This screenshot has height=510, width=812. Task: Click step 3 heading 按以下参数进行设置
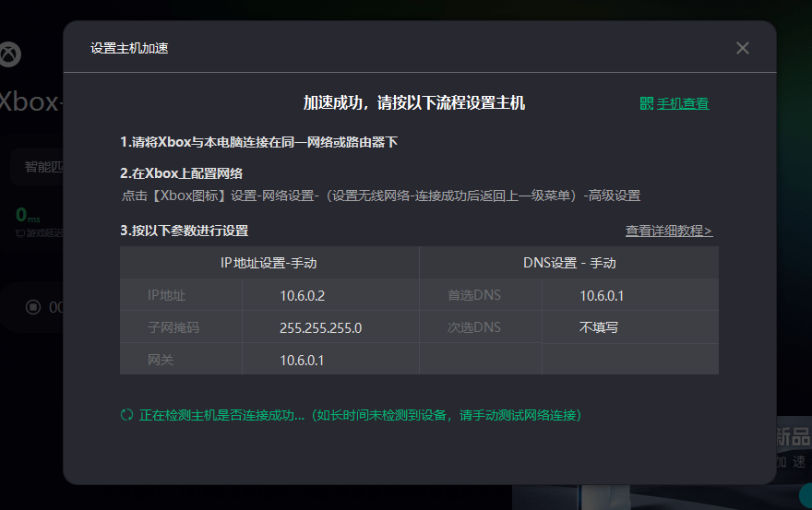click(185, 231)
